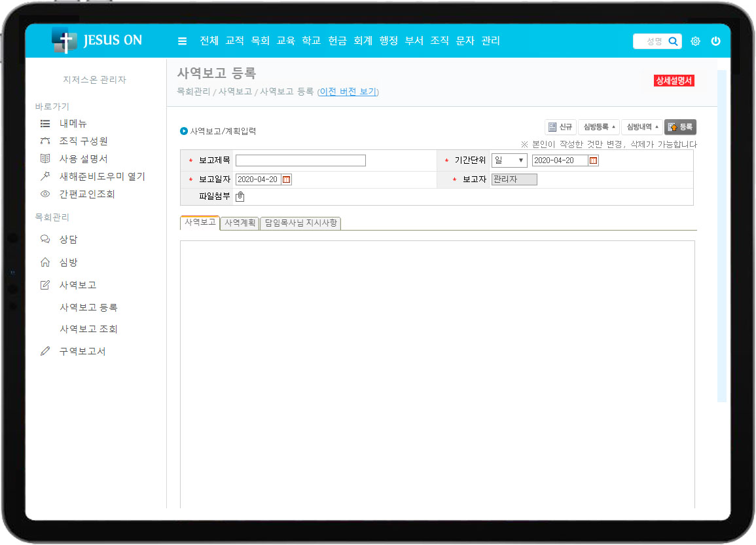Click the 보고제목 input field
This screenshot has height=545, width=756.
point(300,160)
